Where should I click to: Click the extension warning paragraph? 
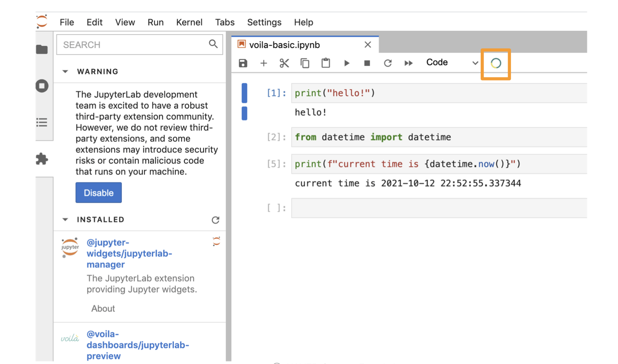click(x=147, y=133)
